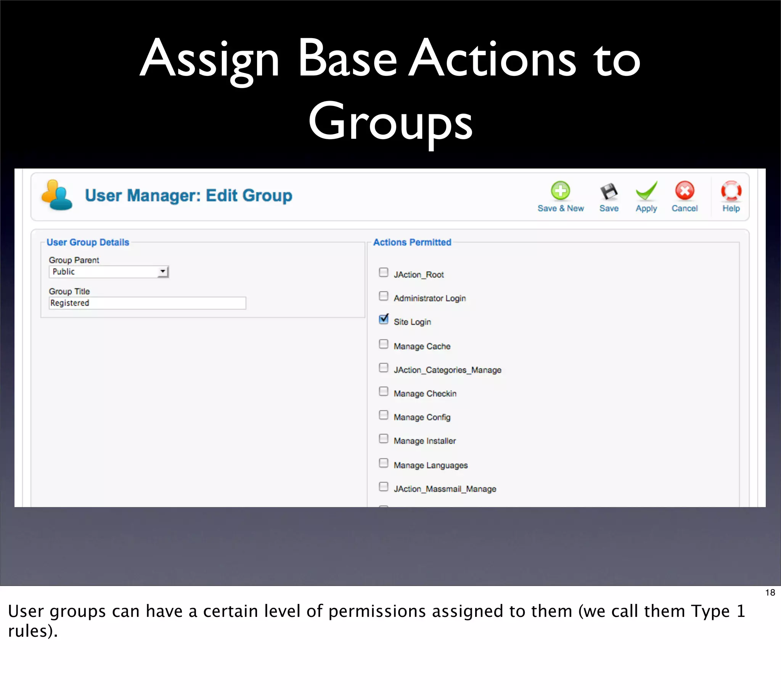Viewport: 781px width, 700px height.
Task: Click the Cancel text label
Action: (x=685, y=209)
